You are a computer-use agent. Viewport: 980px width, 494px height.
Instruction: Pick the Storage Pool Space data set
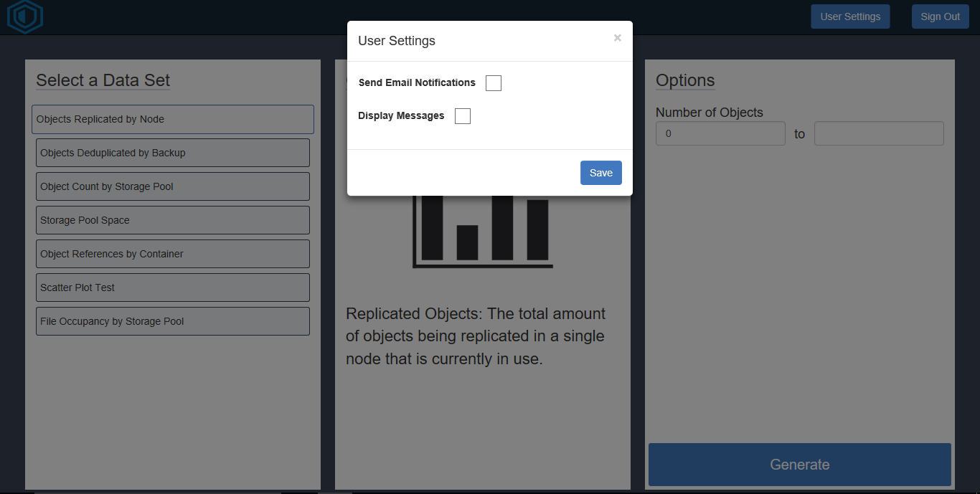(x=173, y=220)
